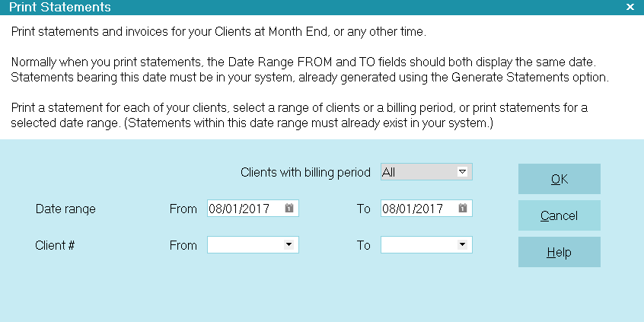
Task: Click the Client # label
Action: [x=55, y=245]
